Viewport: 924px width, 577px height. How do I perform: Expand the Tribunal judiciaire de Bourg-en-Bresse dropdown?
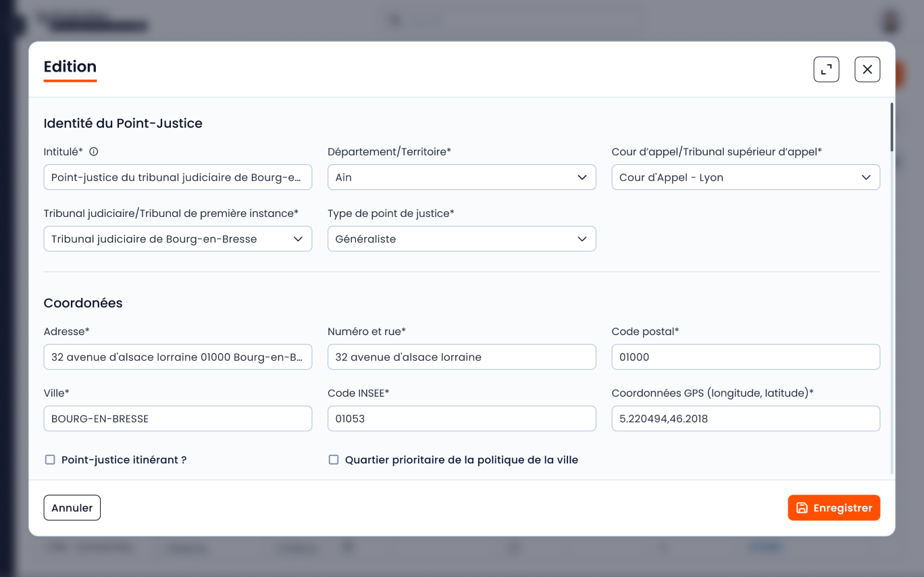pos(177,239)
